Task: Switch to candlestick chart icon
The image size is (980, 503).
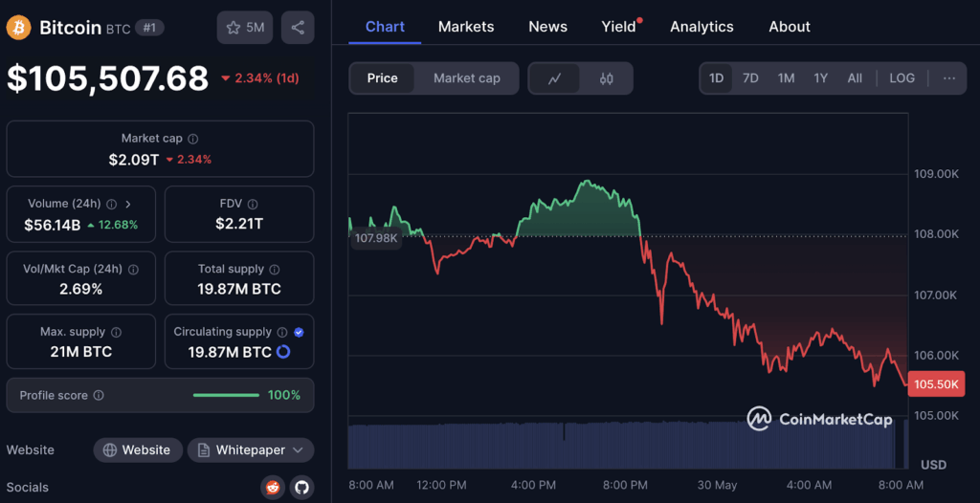Action: click(x=606, y=78)
